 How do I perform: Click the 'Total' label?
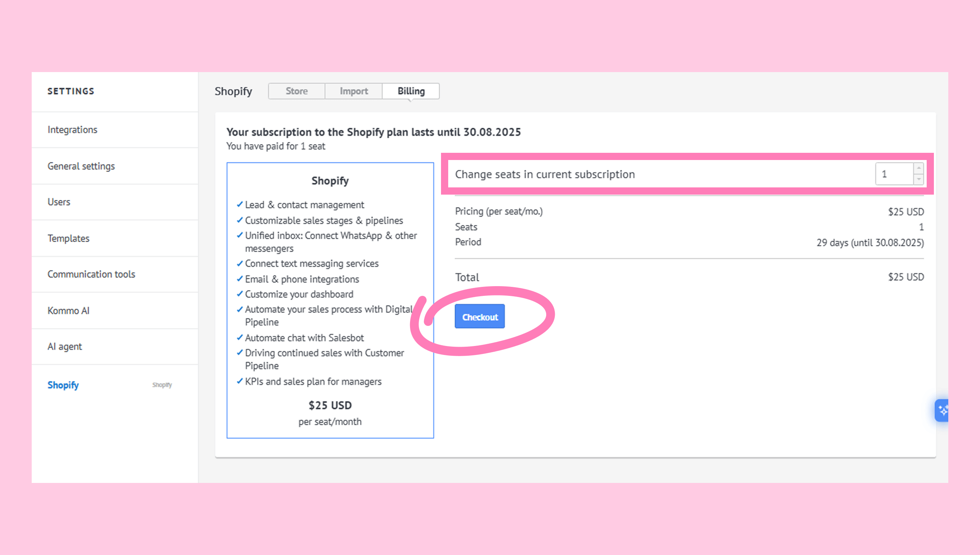coord(467,277)
